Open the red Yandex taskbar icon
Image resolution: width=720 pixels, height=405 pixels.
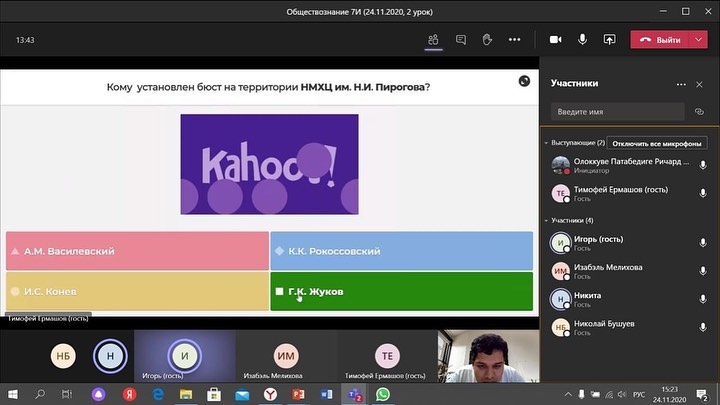(x=129, y=394)
